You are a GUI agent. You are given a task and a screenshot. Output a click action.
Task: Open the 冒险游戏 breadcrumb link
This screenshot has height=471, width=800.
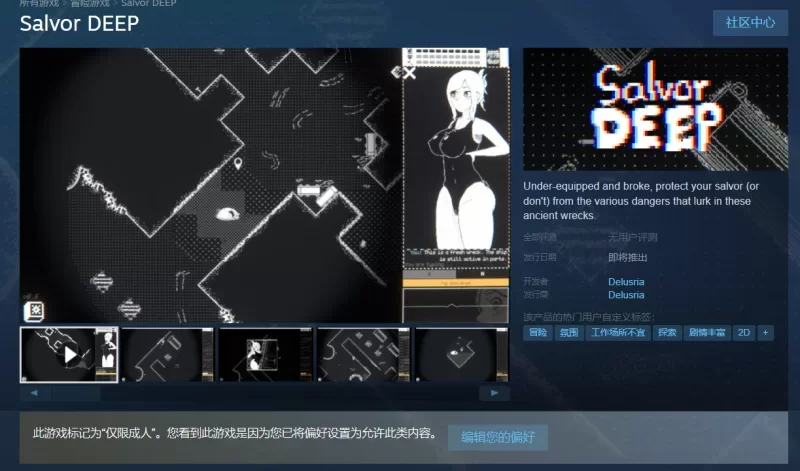[90, 3]
